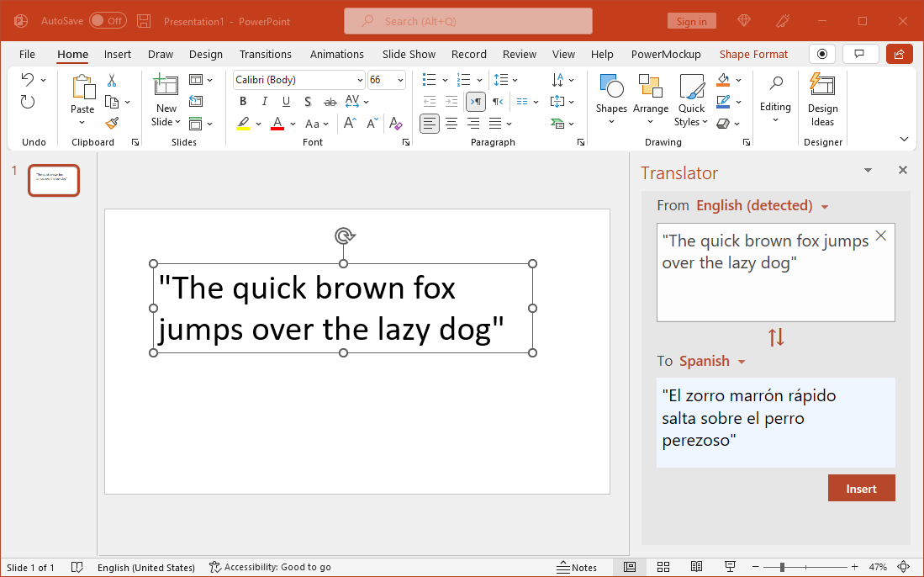Open Design Ideas in Designer group

tap(822, 100)
